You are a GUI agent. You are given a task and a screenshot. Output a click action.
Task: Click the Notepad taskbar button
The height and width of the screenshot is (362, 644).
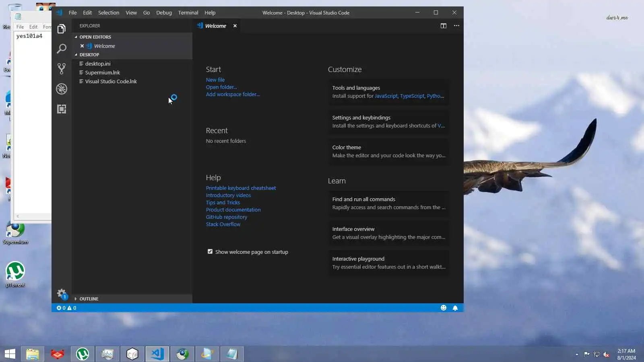232,354
